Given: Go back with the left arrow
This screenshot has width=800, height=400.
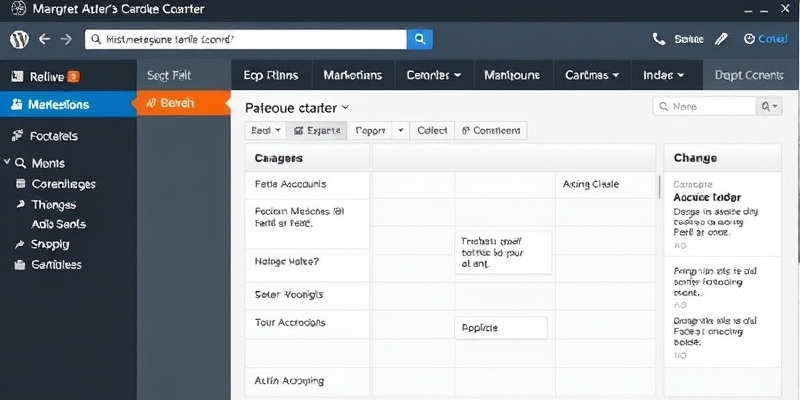Looking at the screenshot, I should (44, 39).
